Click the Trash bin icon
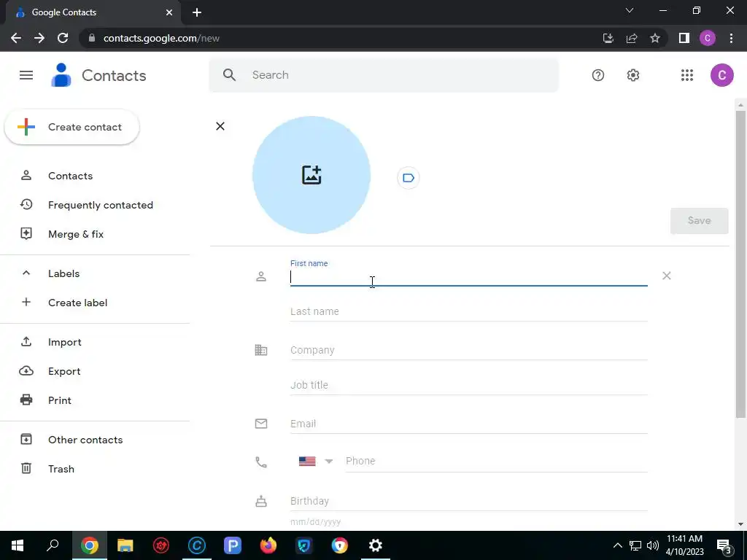Image resolution: width=747 pixels, height=560 pixels. 26,469
